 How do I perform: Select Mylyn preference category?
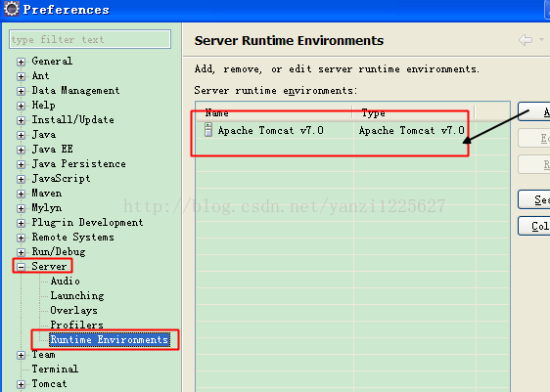[x=47, y=208]
